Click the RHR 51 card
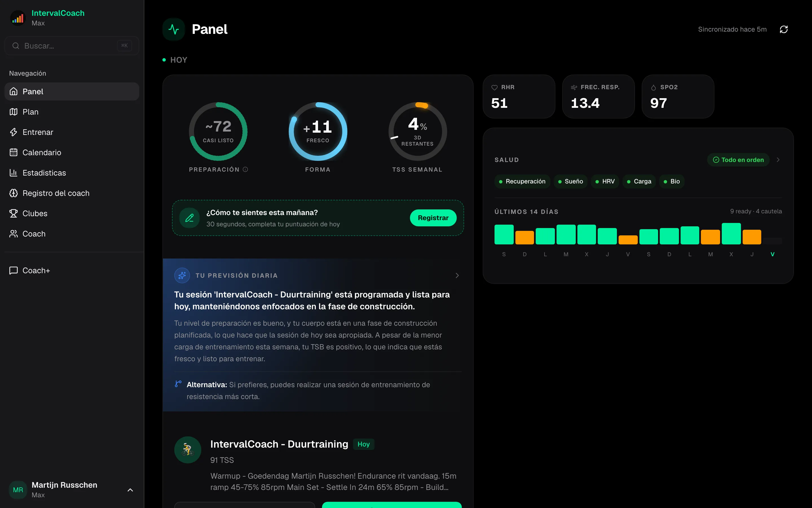 pos(519,97)
